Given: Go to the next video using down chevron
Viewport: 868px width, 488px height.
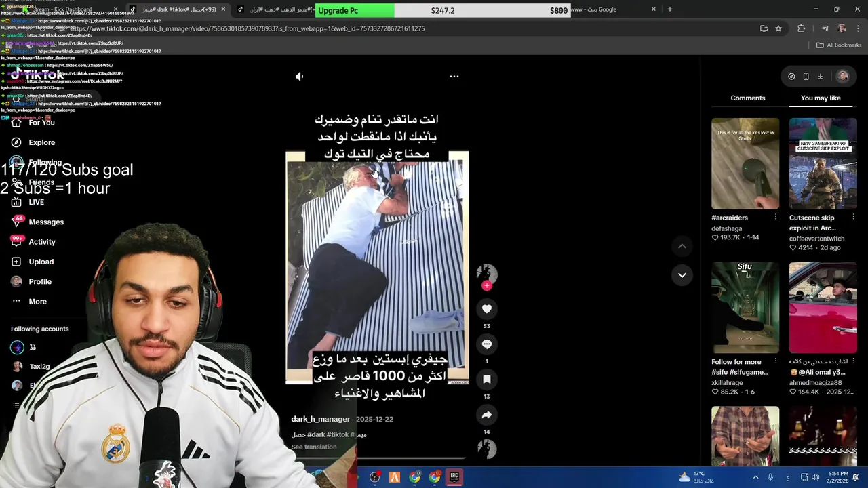Looking at the screenshot, I should (682, 275).
